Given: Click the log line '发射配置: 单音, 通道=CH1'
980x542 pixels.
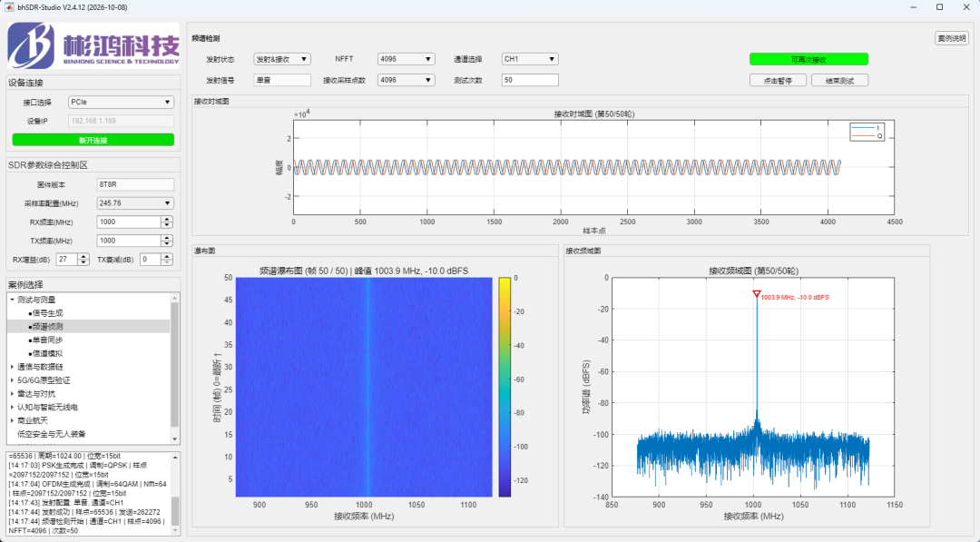Looking at the screenshot, I should pos(66,503).
